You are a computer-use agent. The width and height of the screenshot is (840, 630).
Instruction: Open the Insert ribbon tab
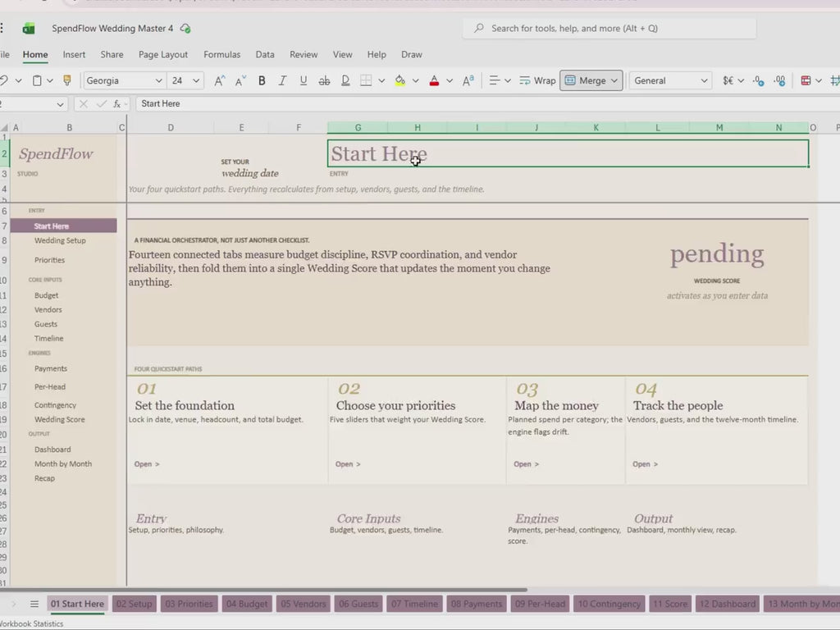coord(74,55)
